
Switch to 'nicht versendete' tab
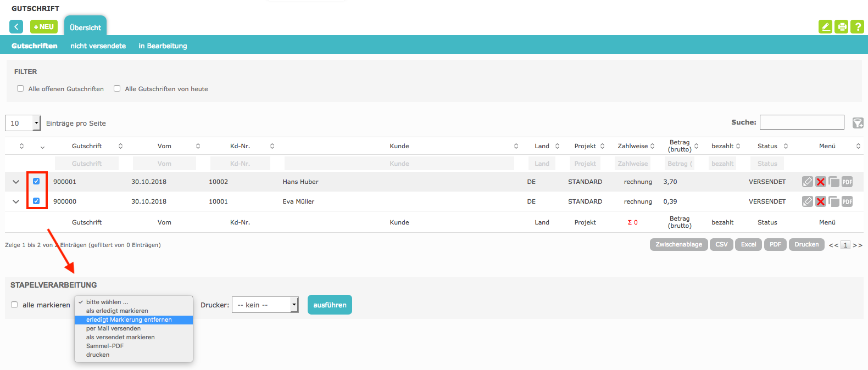click(98, 46)
